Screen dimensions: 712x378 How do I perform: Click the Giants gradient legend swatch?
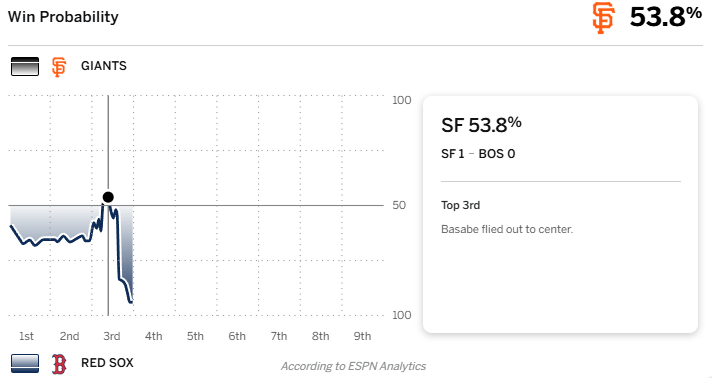[x=25, y=66]
